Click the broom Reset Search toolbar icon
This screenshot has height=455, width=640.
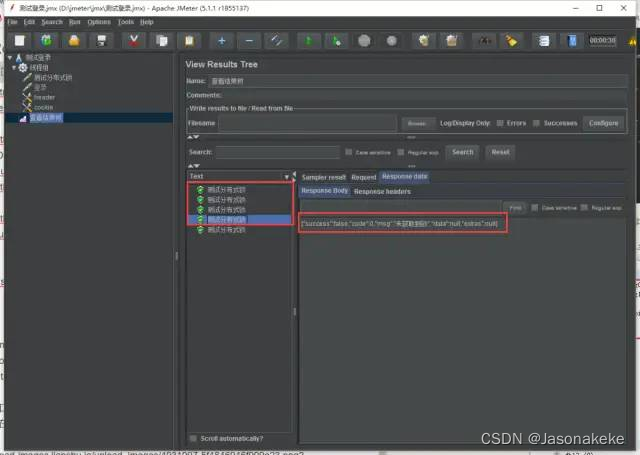(511, 40)
